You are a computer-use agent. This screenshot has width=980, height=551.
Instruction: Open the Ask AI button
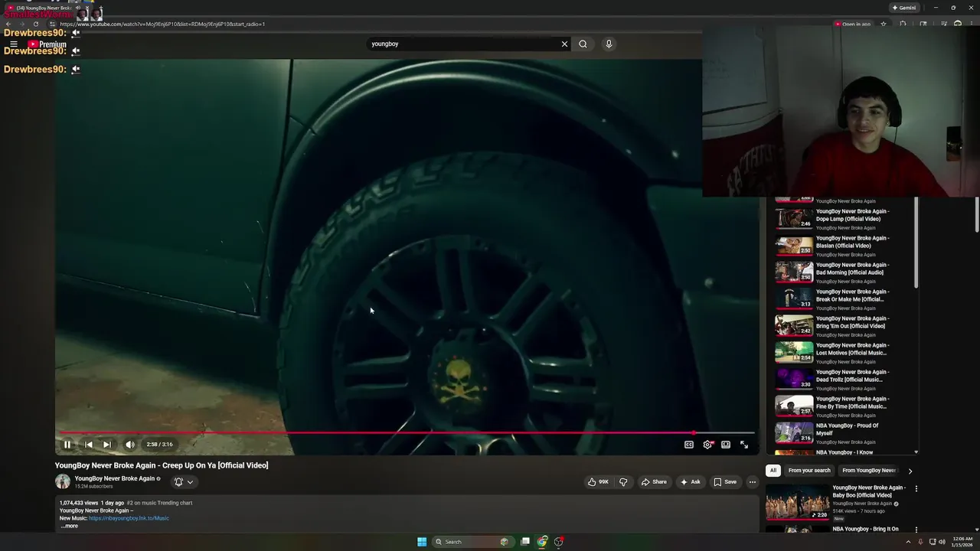690,482
